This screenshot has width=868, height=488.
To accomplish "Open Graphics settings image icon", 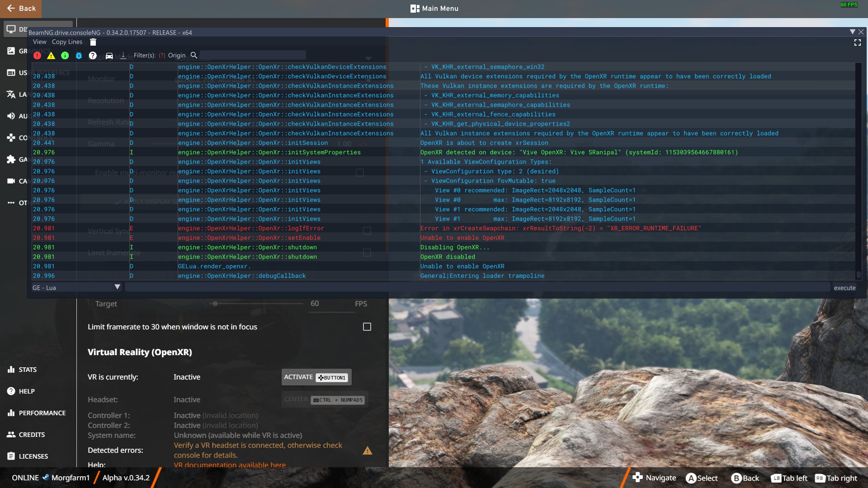I will click(11, 51).
